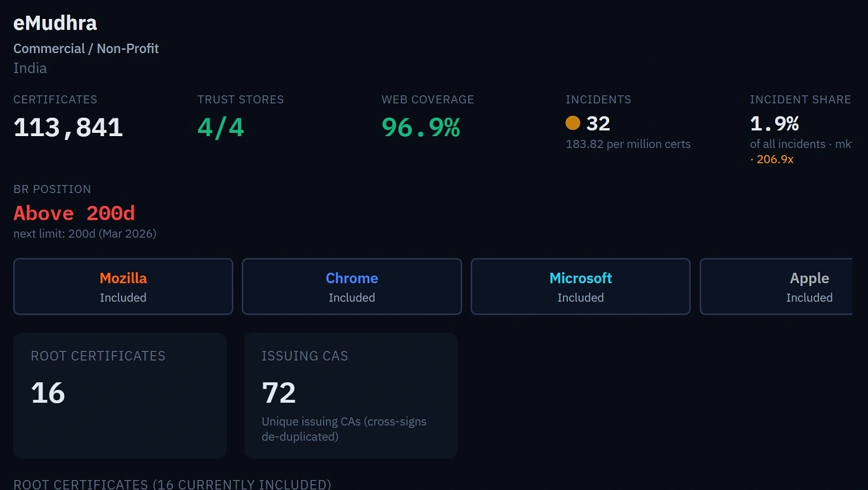Viewport: 868px width, 490px height.
Task: Click the India country label
Action: point(30,68)
